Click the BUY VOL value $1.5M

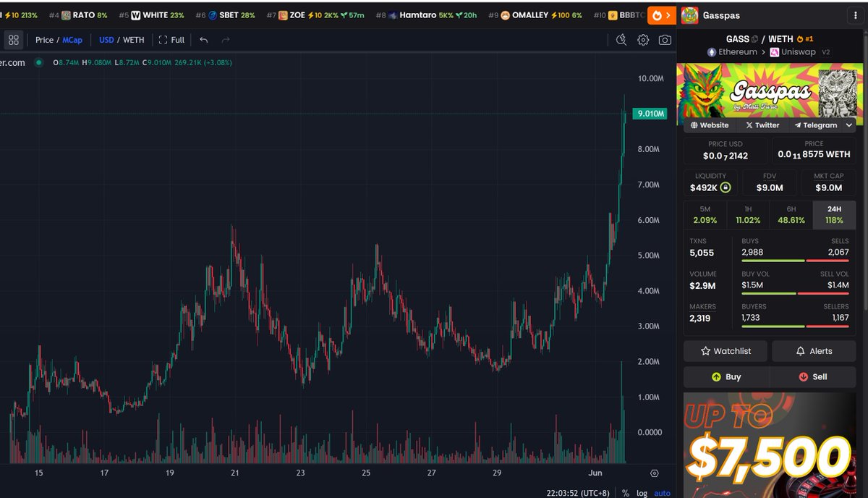(x=753, y=285)
